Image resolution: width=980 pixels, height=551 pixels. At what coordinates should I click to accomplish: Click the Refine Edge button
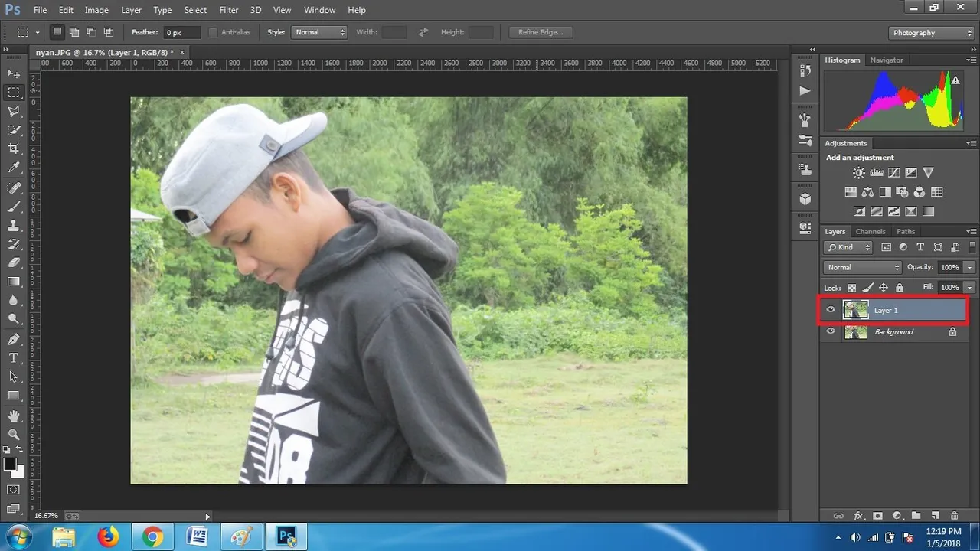pos(541,32)
